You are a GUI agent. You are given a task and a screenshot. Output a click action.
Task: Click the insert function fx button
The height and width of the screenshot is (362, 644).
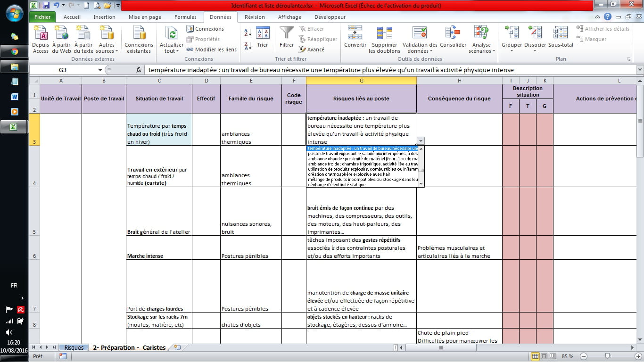(139, 70)
